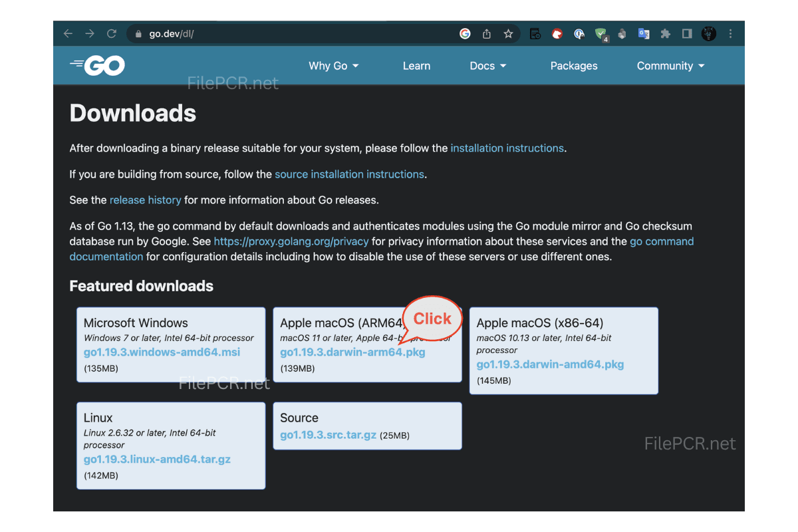This screenshot has height=532, width=798.
Task: Open the Learn navigation item
Action: (416, 66)
